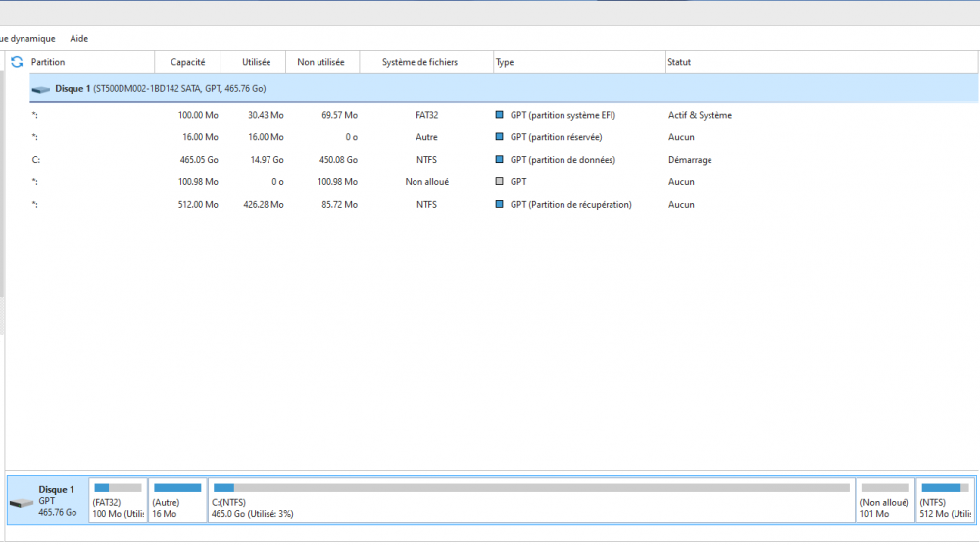
Task: Sort list by Système de fichiers column
Action: [x=421, y=62]
